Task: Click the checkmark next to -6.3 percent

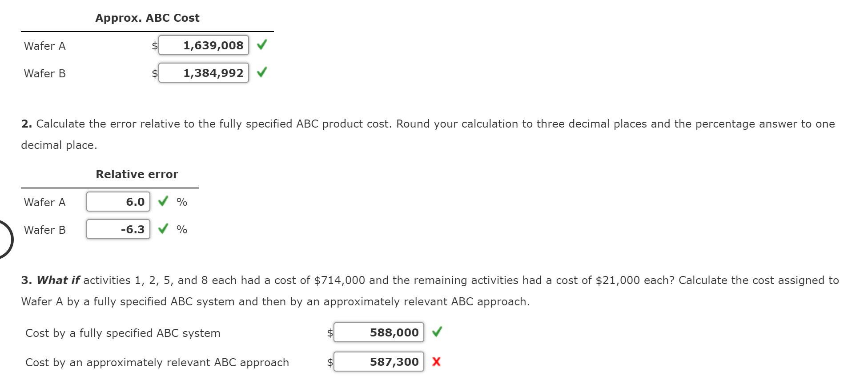Action: pos(163,229)
